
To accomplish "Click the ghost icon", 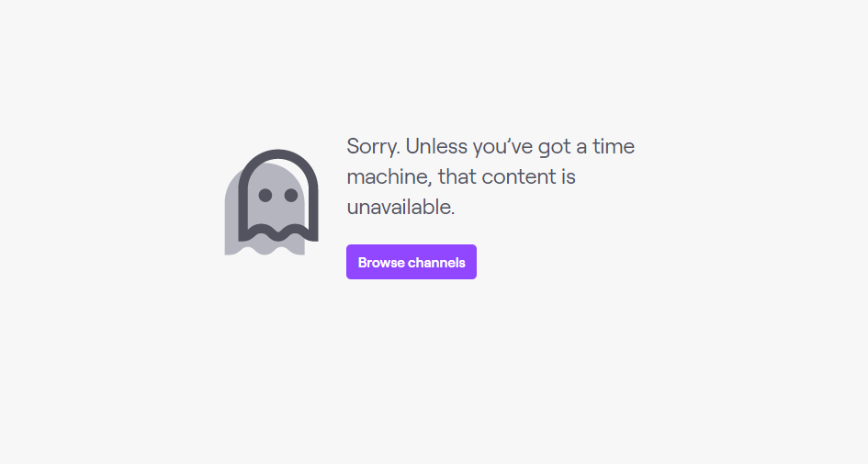I will pyautogui.click(x=271, y=202).
